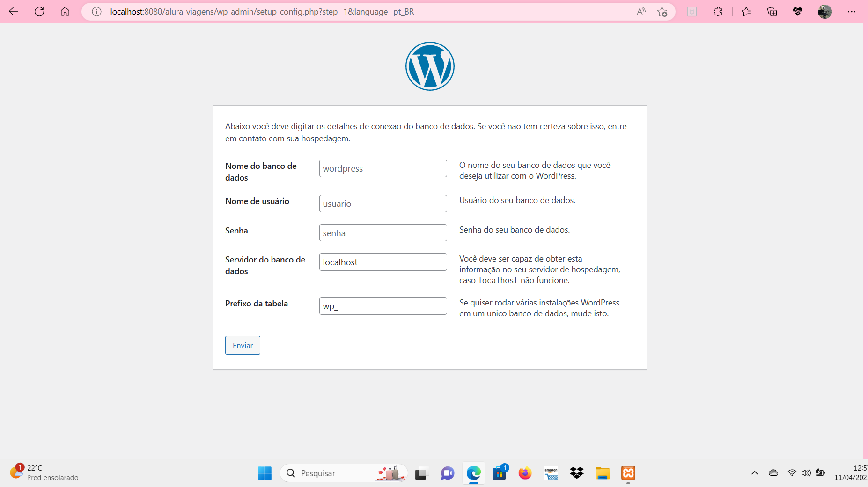Open the volume speaker tray icon

tap(806, 473)
